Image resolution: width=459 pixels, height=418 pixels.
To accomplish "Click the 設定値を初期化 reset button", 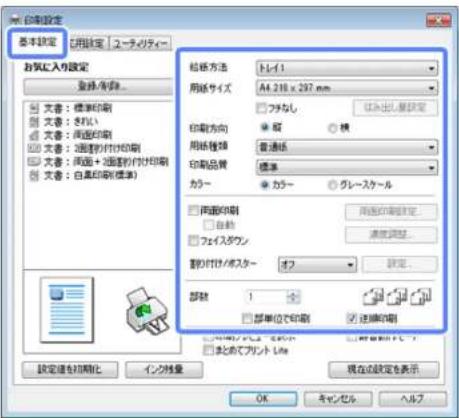I will click(70, 370).
